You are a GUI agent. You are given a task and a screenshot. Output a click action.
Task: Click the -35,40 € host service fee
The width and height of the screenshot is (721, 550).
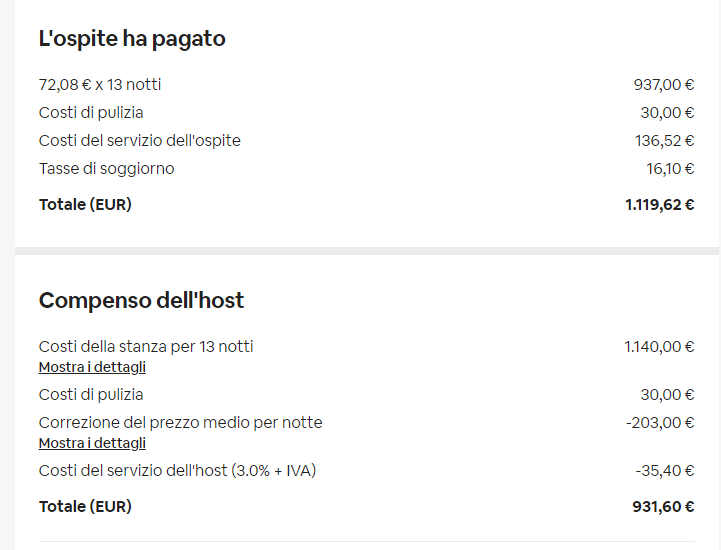pos(665,470)
